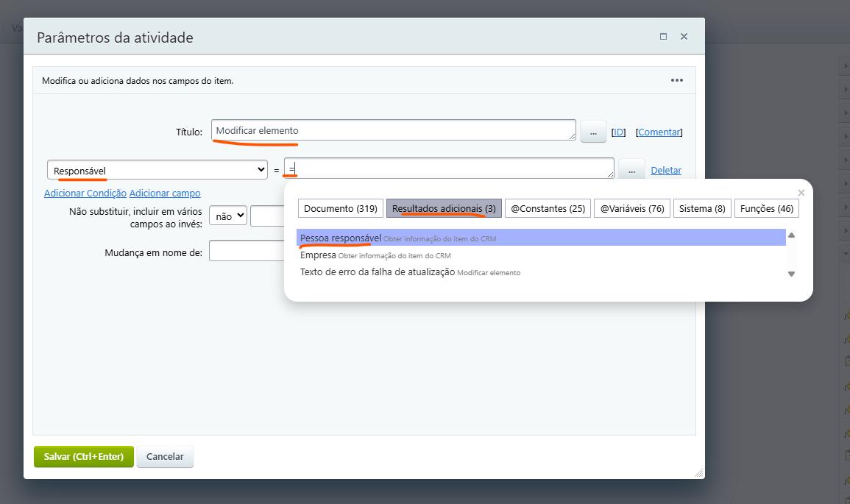Open the ellipsis picker next to Título

[x=593, y=132]
